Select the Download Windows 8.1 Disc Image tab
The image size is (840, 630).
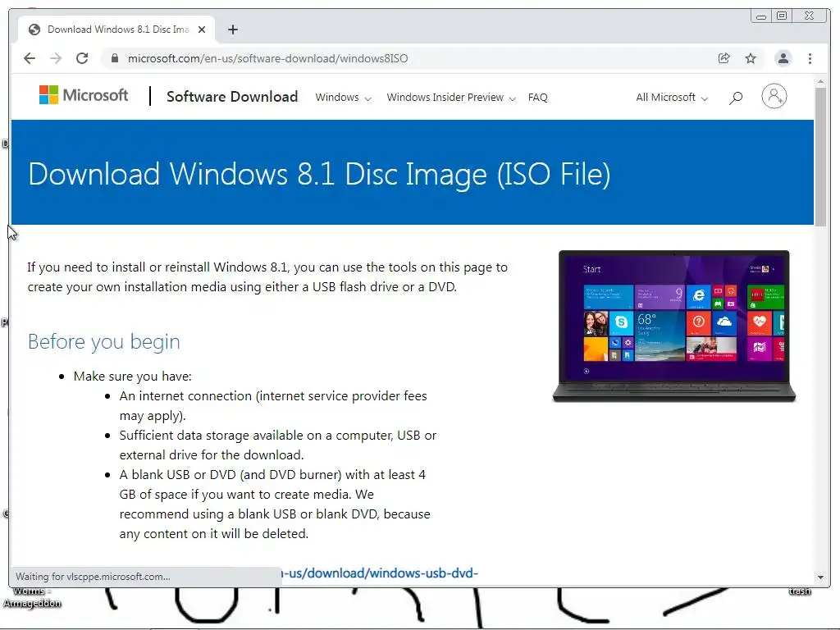coord(116,30)
